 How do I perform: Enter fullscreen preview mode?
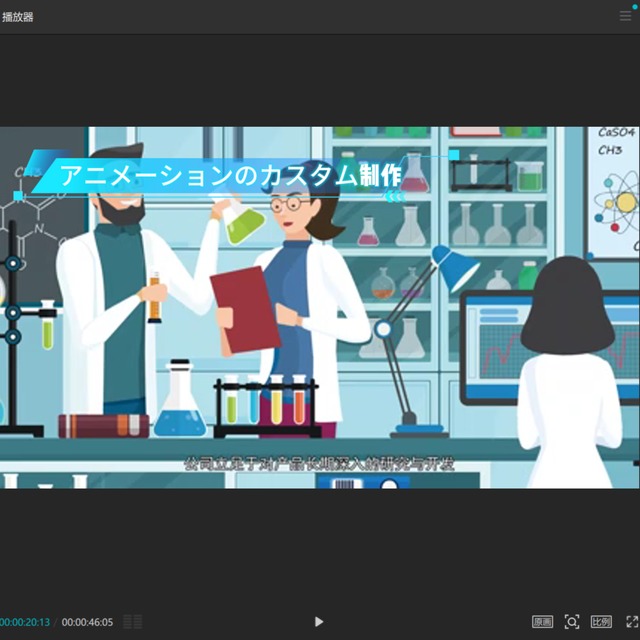tap(631, 622)
